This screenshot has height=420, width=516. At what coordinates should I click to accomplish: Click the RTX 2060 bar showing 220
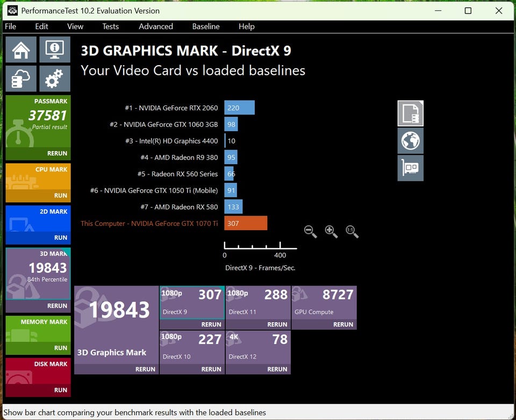(x=240, y=108)
